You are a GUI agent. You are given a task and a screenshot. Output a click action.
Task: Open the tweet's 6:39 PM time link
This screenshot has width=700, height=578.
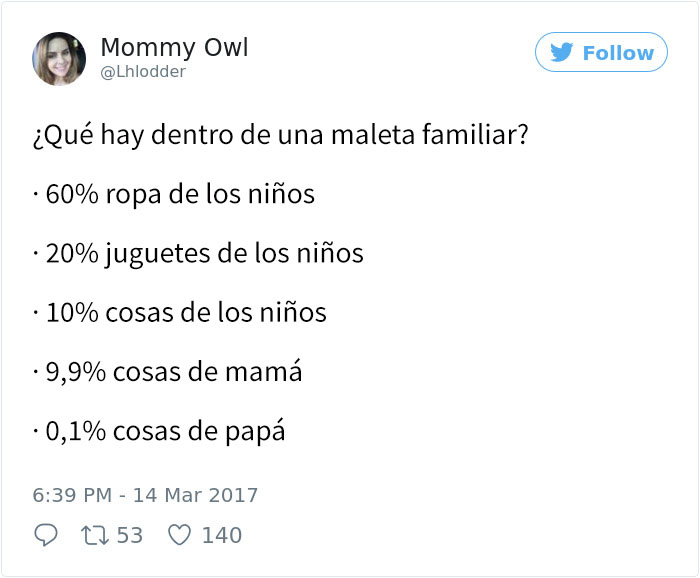(72, 495)
